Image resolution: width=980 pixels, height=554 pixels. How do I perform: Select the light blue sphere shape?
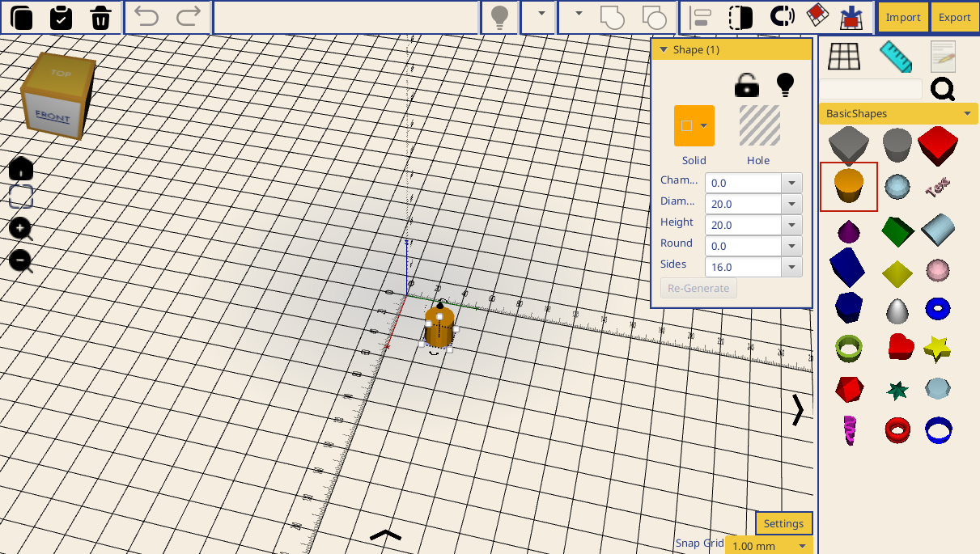897,187
